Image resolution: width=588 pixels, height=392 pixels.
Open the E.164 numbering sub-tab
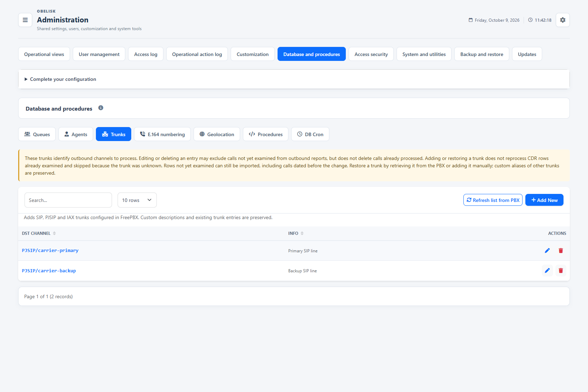click(162, 134)
